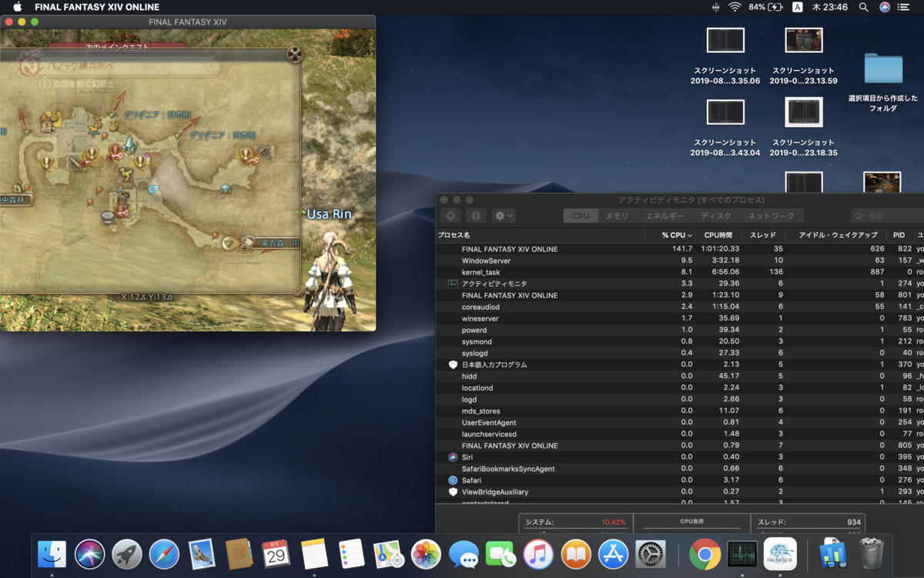Image resolution: width=924 pixels, height=578 pixels.
Task: Click Activity Monitor icon in Dock
Action: 742,554
